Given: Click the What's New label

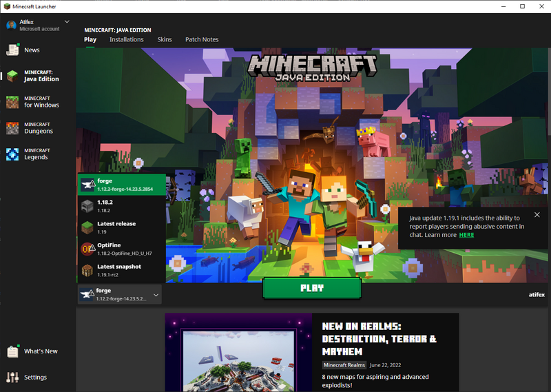Looking at the screenshot, I should 41,351.
